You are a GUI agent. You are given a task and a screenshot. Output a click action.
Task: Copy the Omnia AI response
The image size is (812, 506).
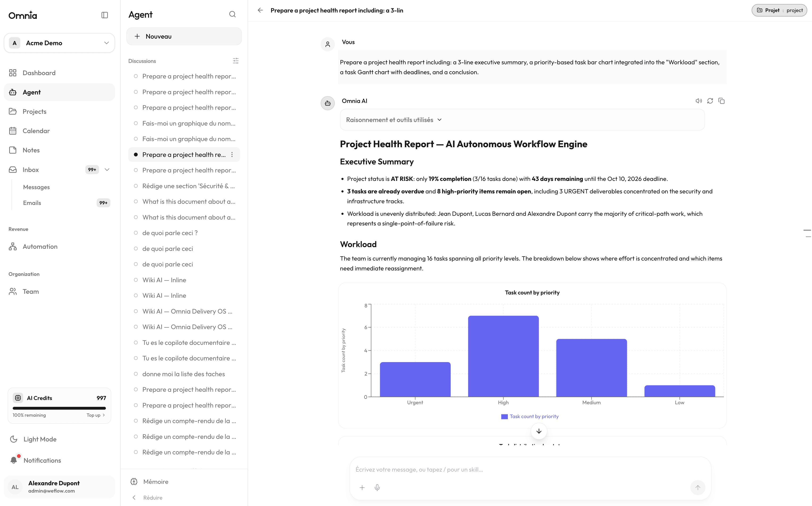722,101
